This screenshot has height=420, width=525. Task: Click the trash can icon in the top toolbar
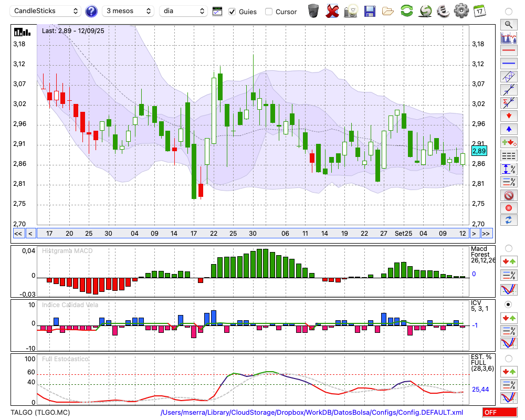pos(313,11)
